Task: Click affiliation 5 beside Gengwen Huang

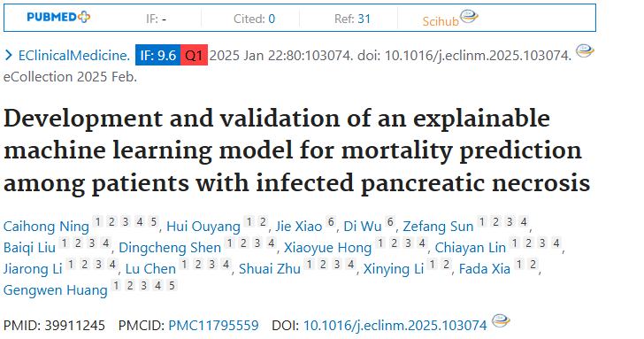Action: pos(172,285)
